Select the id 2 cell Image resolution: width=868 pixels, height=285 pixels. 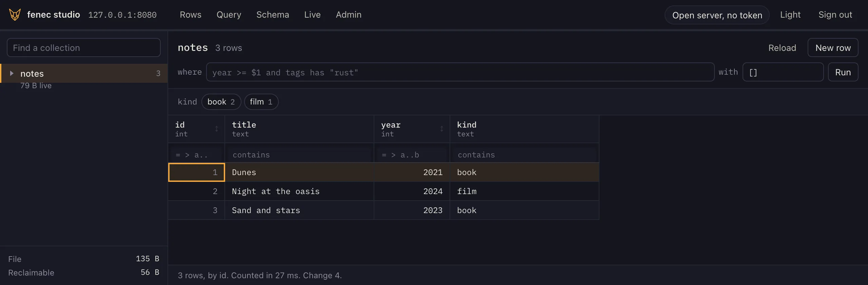click(197, 191)
